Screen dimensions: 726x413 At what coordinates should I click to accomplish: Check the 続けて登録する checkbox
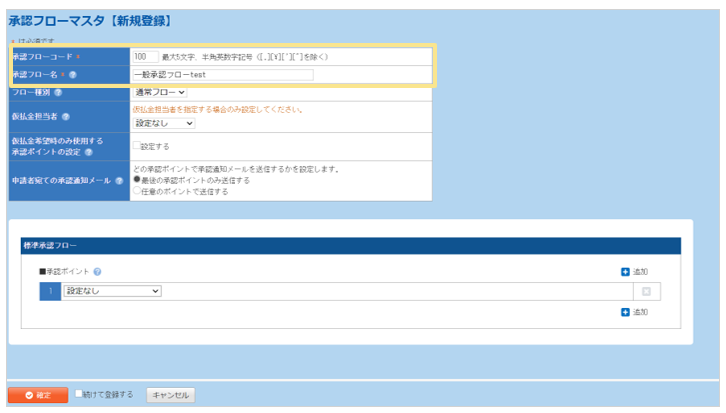pyautogui.click(x=80, y=394)
